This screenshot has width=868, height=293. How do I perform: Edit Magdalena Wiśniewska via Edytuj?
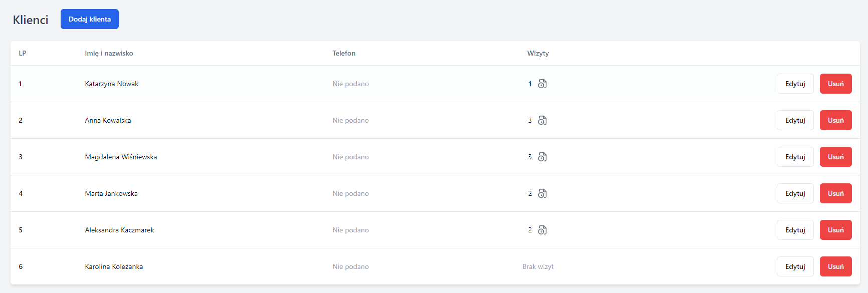[x=795, y=157]
